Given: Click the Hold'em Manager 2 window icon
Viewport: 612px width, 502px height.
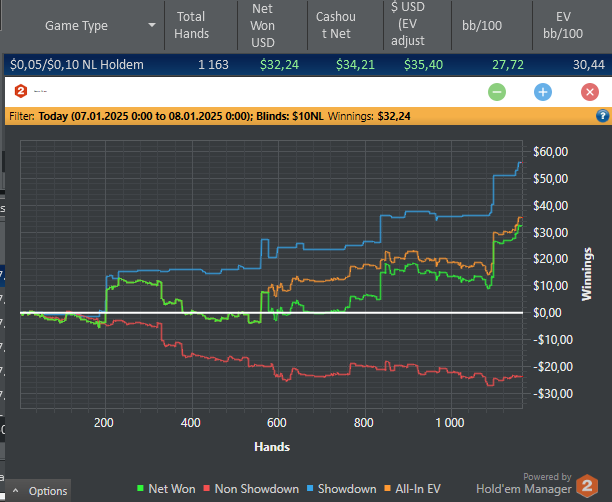Looking at the screenshot, I should click(21, 91).
